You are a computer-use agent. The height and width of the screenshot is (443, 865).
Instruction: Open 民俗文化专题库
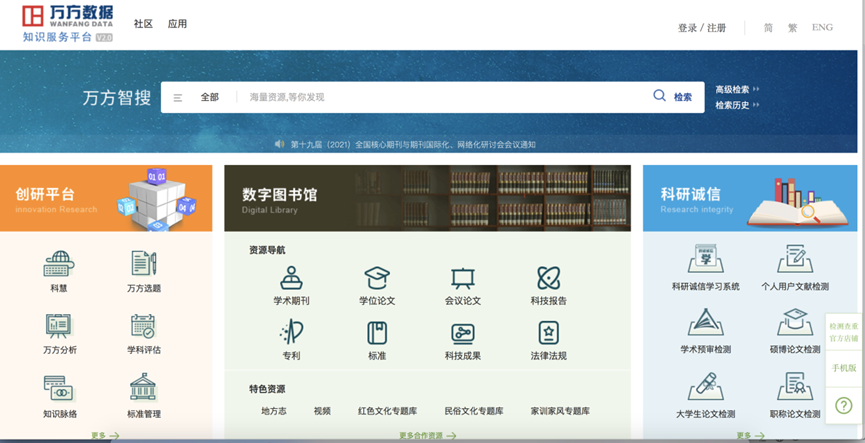(x=474, y=411)
